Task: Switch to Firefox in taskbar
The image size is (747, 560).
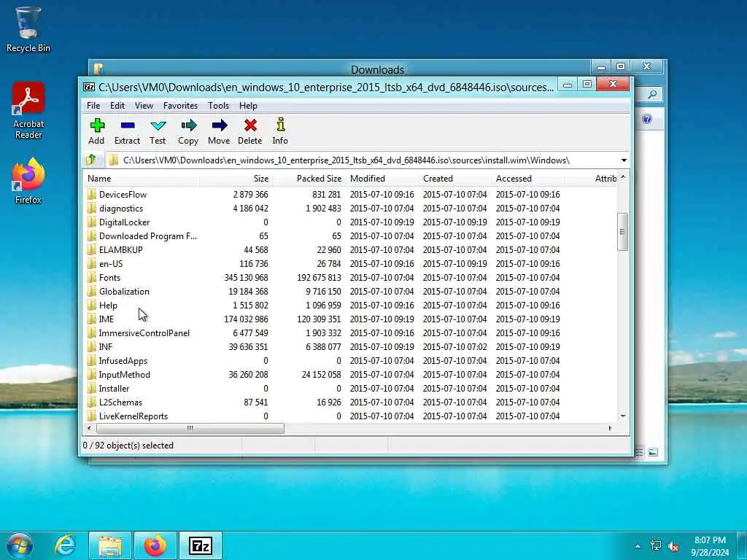Action: [155, 545]
